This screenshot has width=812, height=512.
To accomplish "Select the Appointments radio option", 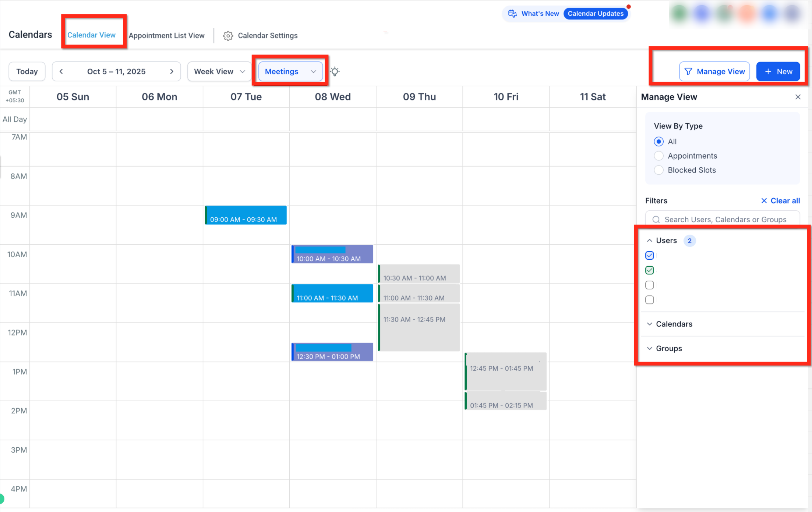I will [659, 156].
